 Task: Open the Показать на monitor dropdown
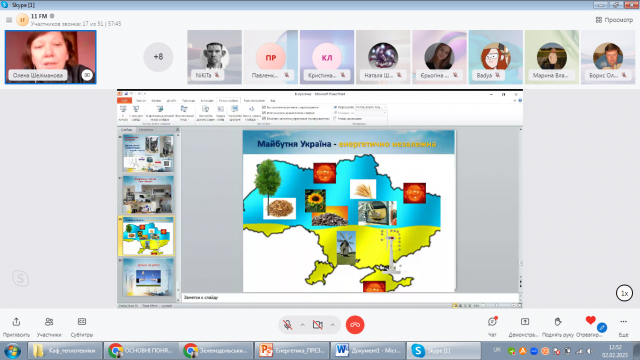point(371,113)
